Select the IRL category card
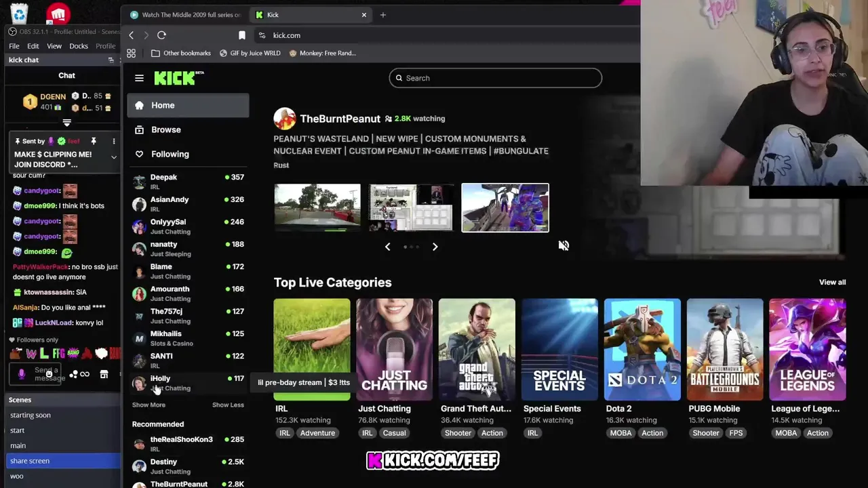Screen dimensions: 868x488 coord(312,349)
